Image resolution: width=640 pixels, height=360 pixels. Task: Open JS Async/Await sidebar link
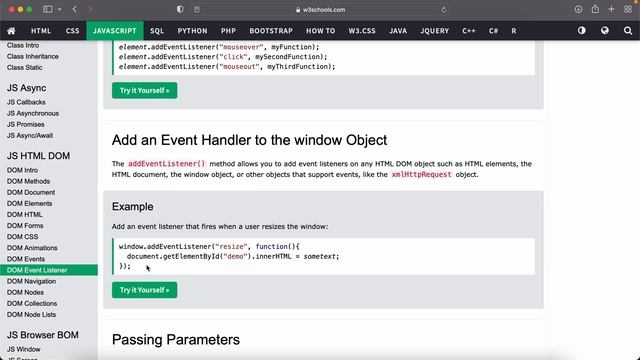[30, 135]
